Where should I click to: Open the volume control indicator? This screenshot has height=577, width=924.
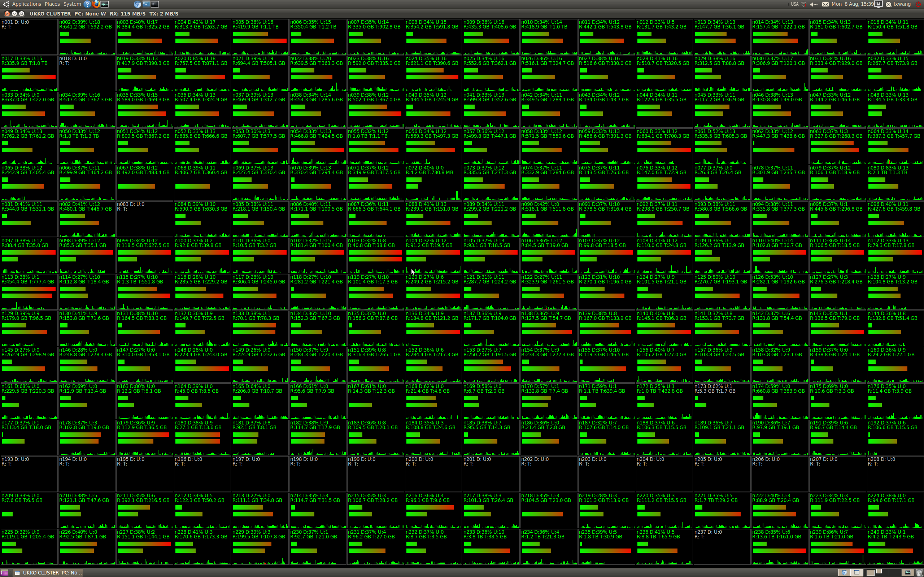pos(813,4)
